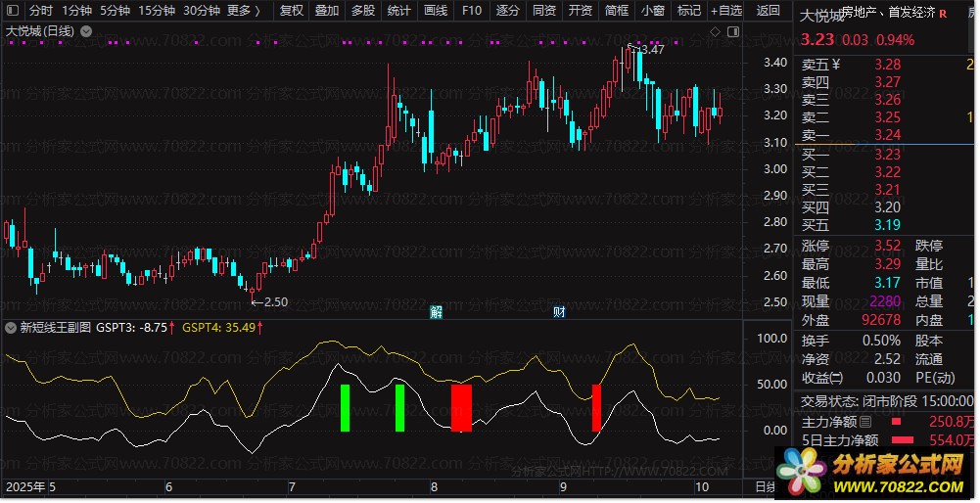Select the 卖一 price 3.24
The height and width of the screenshot is (503, 980).
coord(888,135)
